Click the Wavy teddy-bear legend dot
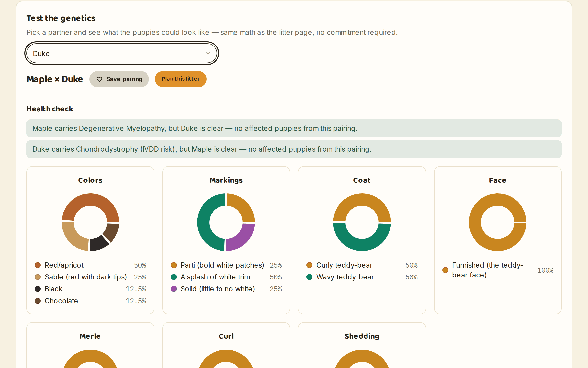The width and height of the screenshot is (588, 368). 309,277
